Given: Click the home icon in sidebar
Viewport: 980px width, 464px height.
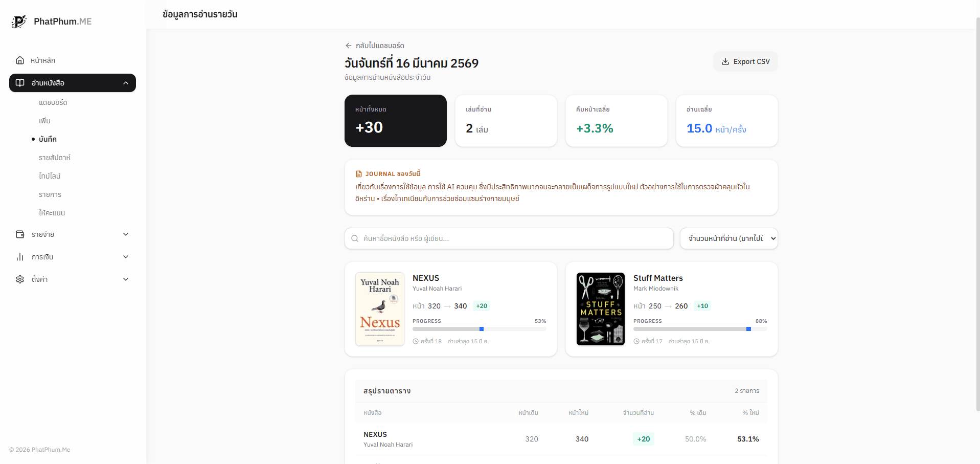Looking at the screenshot, I should [20, 60].
